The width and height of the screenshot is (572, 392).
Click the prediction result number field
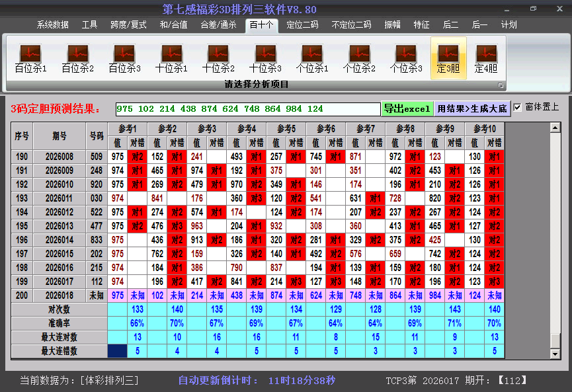247,109
